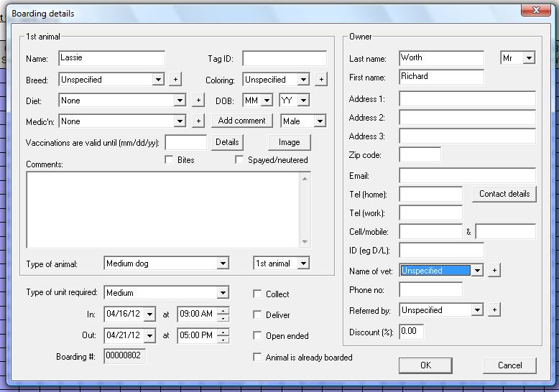The width and height of the screenshot is (559, 392).
Task: Click the Contact details button
Action: pyautogui.click(x=504, y=194)
